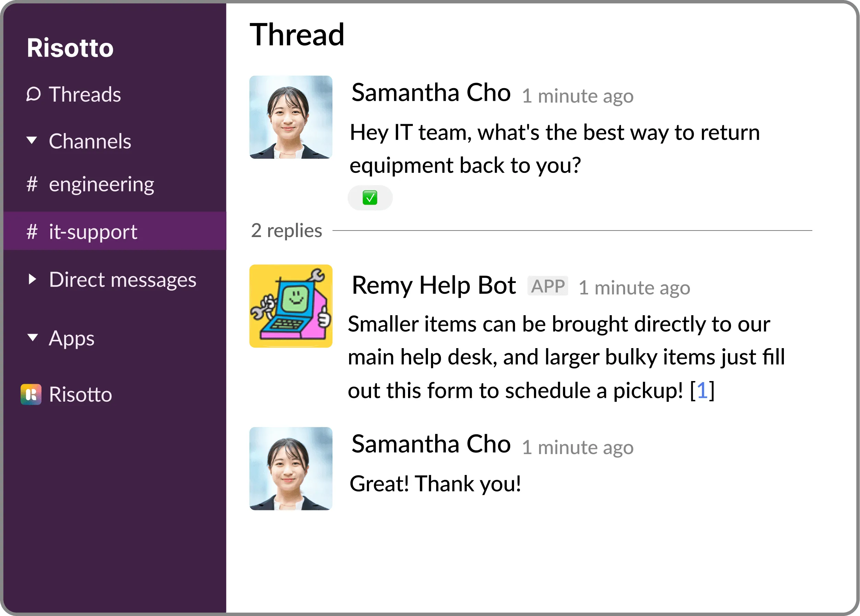Click the Threads speech bubble icon
860x616 pixels.
(x=33, y=94)
